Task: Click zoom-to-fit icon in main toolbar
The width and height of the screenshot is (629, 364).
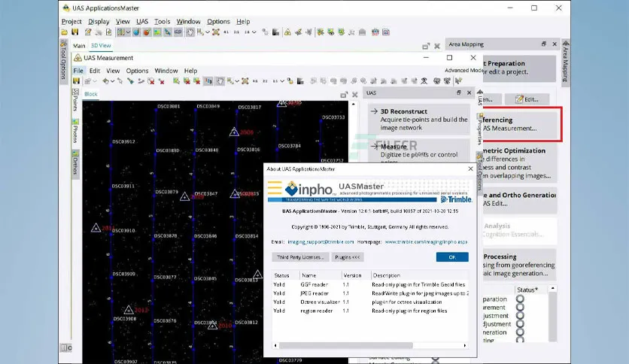Action: tap(216, 32)
